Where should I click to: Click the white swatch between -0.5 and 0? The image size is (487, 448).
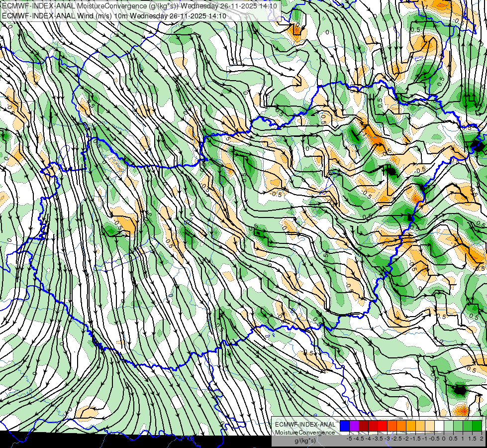coord(439,426)
